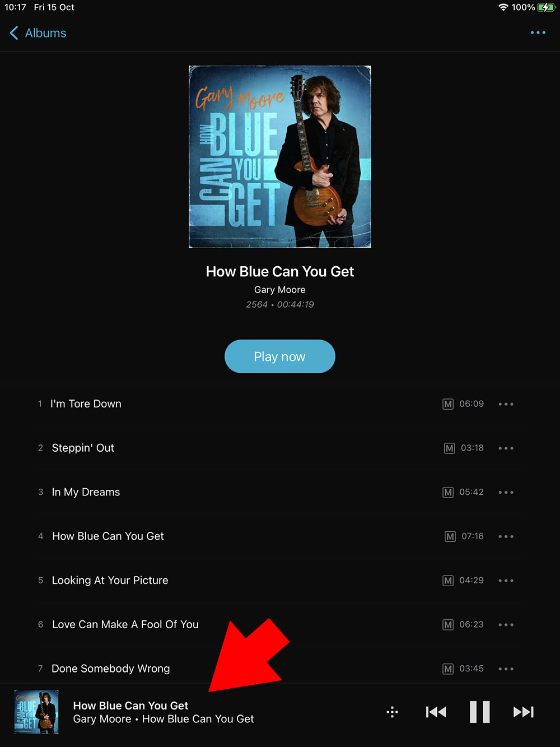This screenshot has height=747, width=560.
Task: Tap the M badge on Love Can Make A Fool
Action: (x=448, y=624)
